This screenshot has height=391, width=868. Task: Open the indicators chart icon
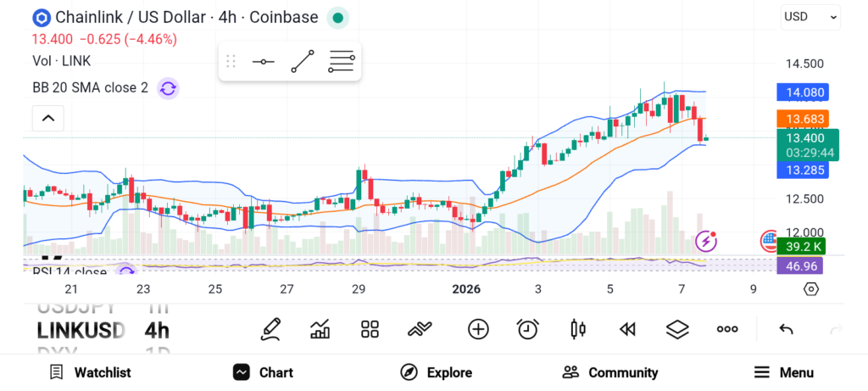pyautogui.click(x=320, y=329)
